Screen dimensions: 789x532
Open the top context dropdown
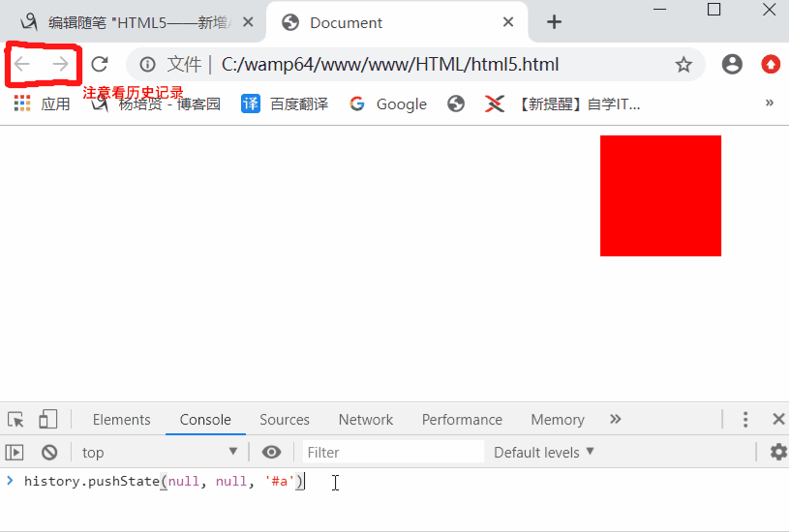coord(160,452)
